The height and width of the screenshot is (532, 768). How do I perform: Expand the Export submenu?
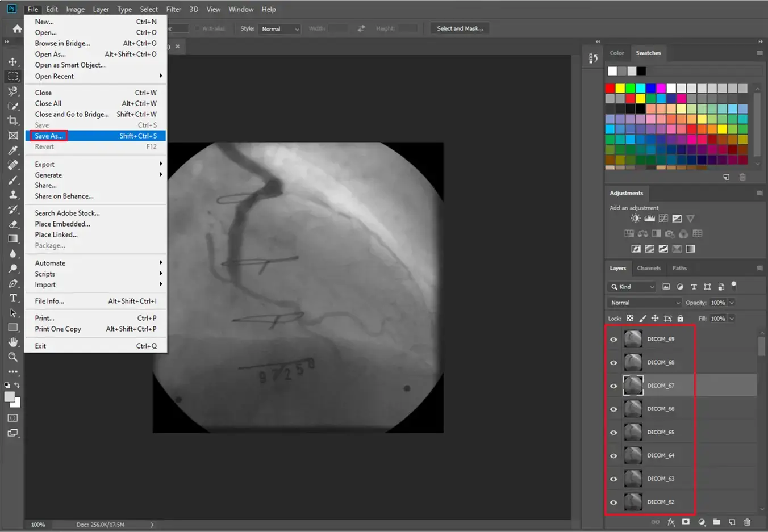point(95,164)
